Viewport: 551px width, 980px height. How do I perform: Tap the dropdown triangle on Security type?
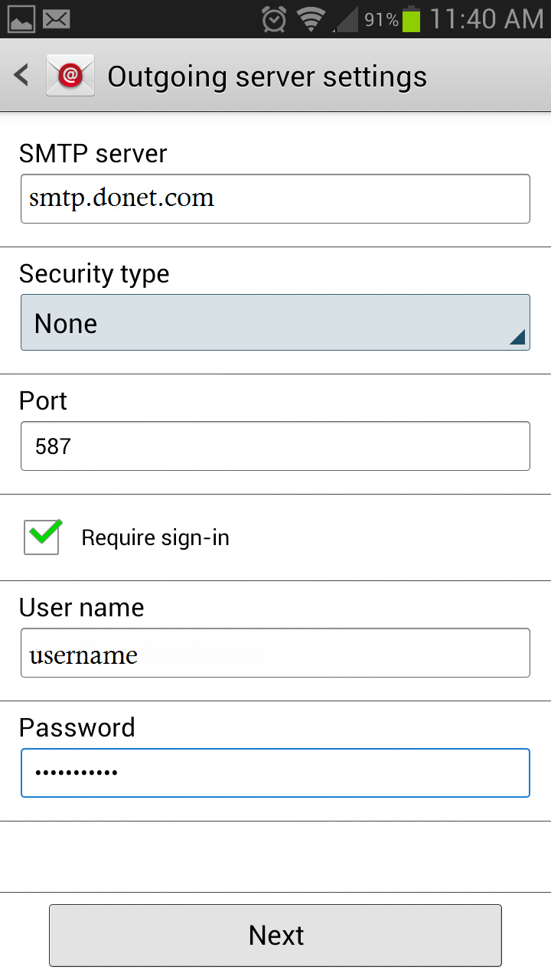coord(517,337)
